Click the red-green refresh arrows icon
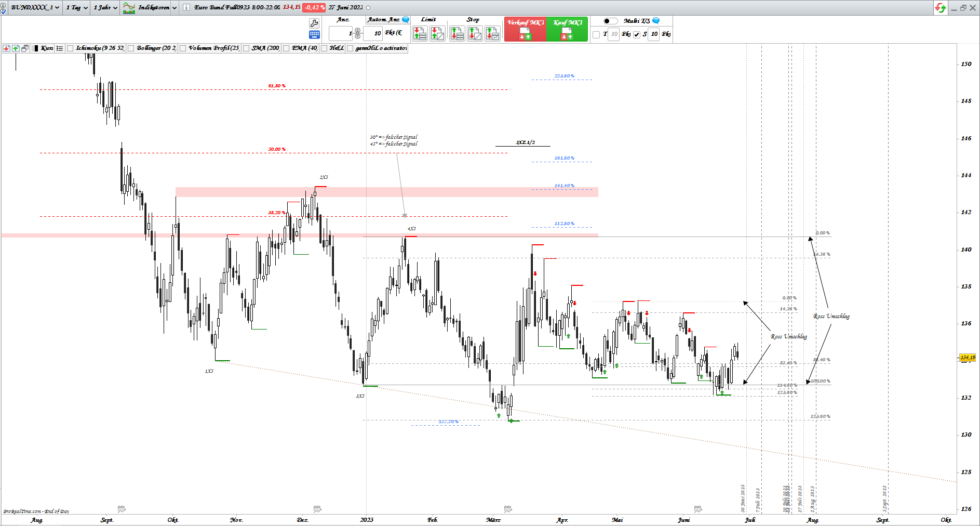 click(x=941, y=8)
